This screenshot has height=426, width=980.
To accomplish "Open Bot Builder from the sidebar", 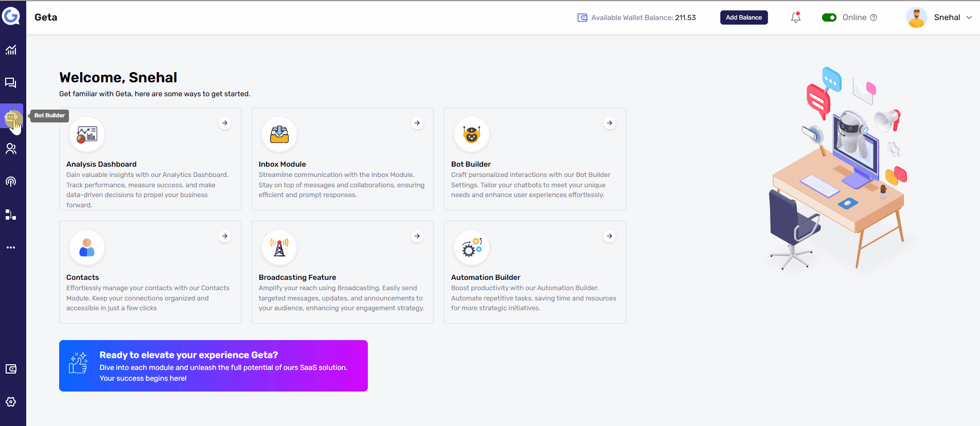I will click(x=11, y=117).
